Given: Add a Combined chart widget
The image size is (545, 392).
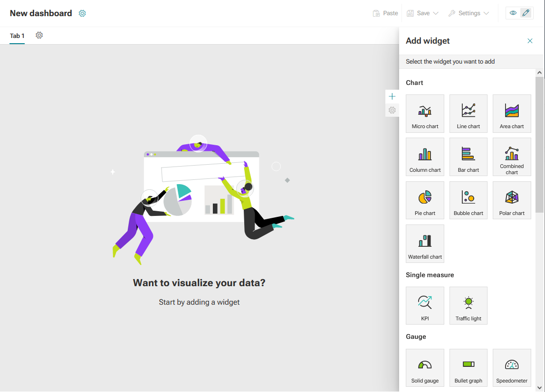Looking at the screenshot, I should (512, 157).
